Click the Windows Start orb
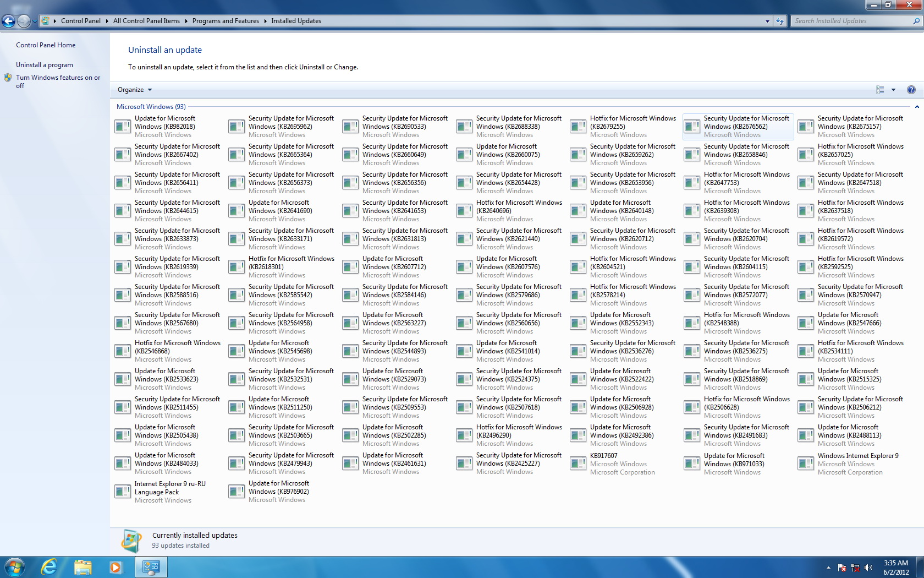 pyautogui.click(x=15, y=566)
